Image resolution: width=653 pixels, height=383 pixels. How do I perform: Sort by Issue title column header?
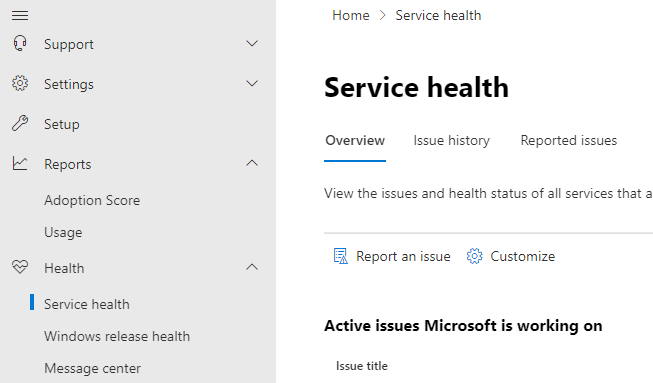pyautogui.click(x=361, y=366)
